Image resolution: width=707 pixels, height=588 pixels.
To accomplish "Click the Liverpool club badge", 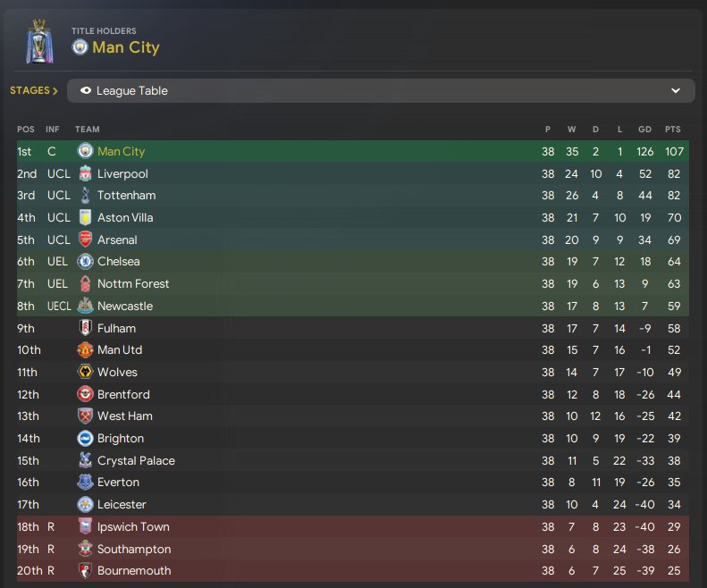I will 85,173.
